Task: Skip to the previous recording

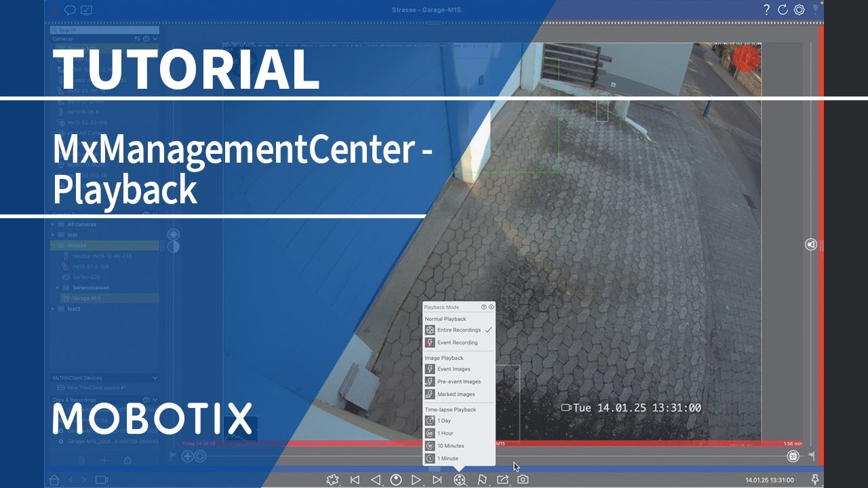Action: (355, 480)
